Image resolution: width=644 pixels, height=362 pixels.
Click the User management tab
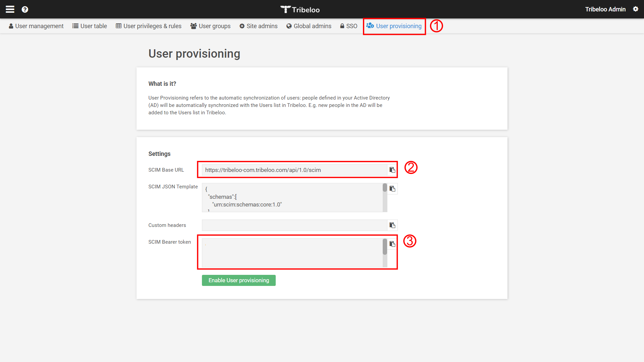[36, 25]
